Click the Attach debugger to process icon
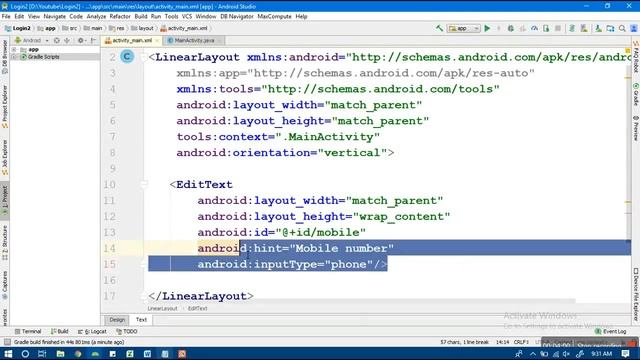 tap(546, 29)
